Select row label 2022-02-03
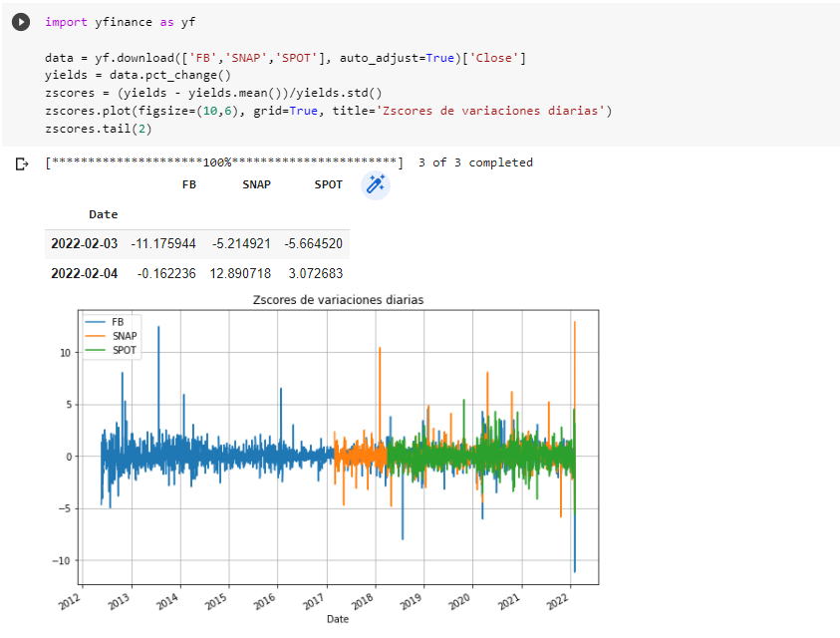The height and width of the screenshot is (638, 840). pos(84,244)
